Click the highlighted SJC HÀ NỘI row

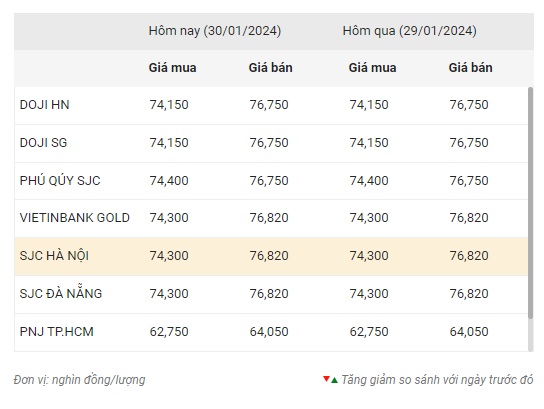click(271, 256)
